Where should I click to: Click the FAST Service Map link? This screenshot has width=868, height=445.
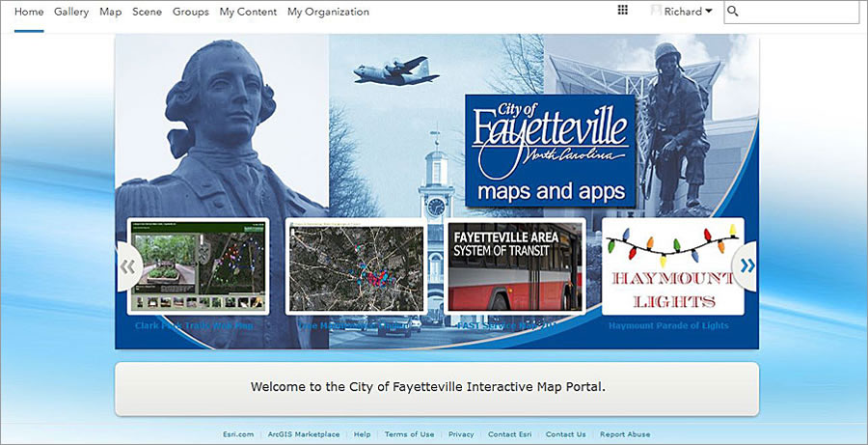click(506, 326)
